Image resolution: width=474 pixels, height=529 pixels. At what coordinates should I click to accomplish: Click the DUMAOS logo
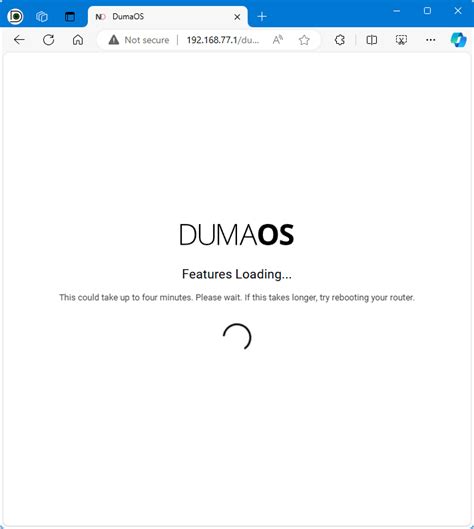(x=236, y=234)
